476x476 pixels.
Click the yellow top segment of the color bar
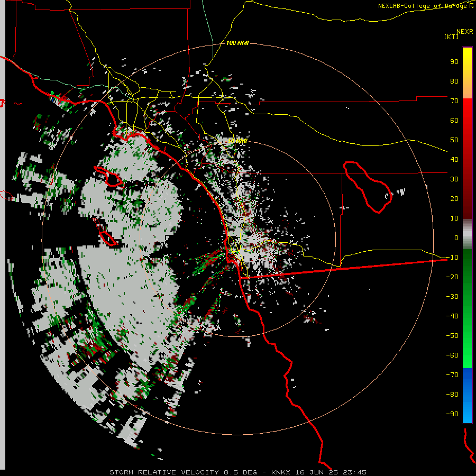(467, 73)
